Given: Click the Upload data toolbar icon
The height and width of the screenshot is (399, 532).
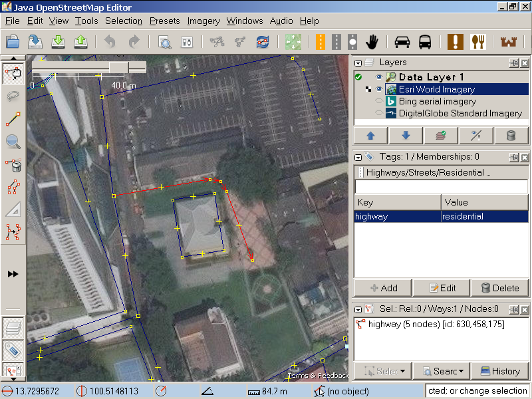Looking at the screenshot, I should point(81,42).
